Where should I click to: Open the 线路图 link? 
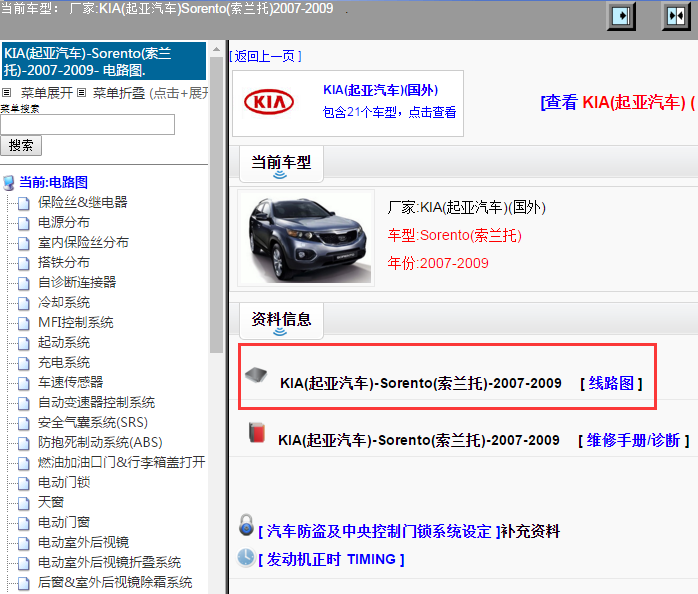pyautogui.click(x=611, y=383)
